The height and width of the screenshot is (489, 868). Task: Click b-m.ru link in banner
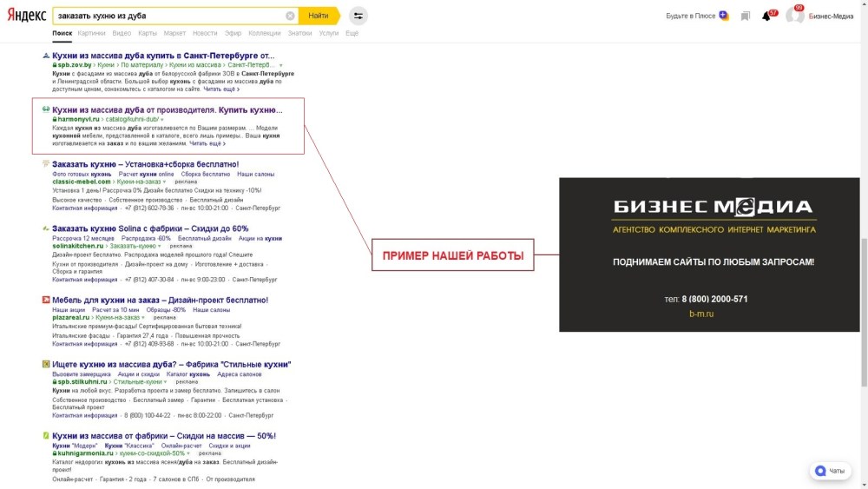tap(700, 314)
